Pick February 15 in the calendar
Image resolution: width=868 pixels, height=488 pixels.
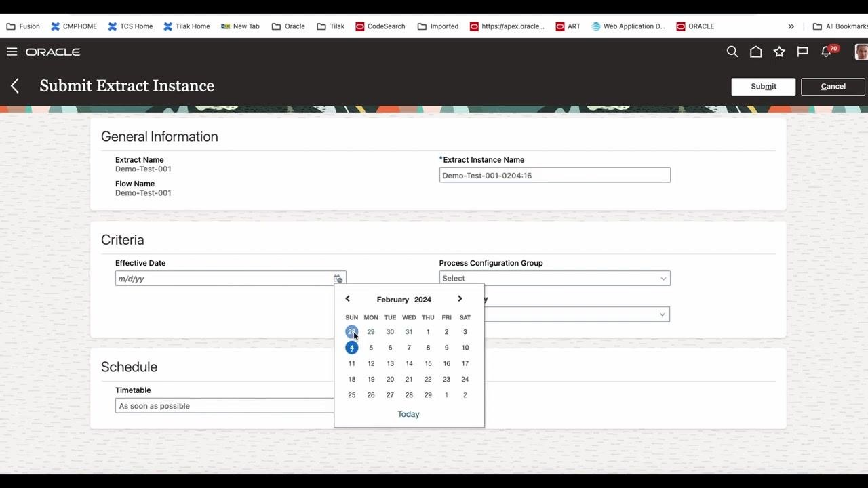point(428,363)
